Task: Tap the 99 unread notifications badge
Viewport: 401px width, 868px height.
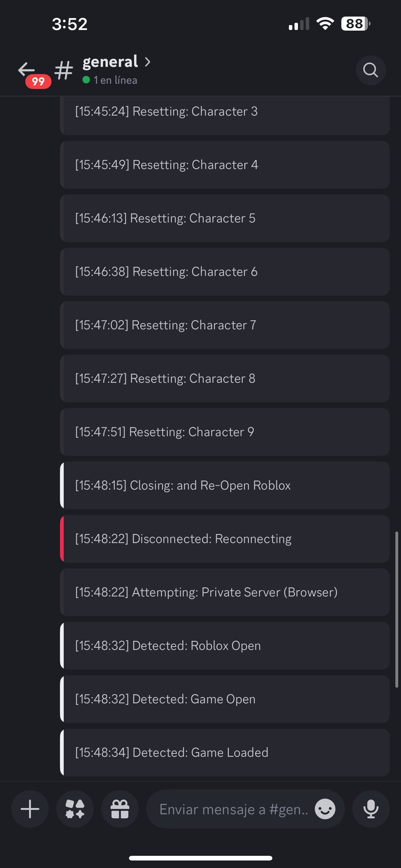Action: point(38,81)
